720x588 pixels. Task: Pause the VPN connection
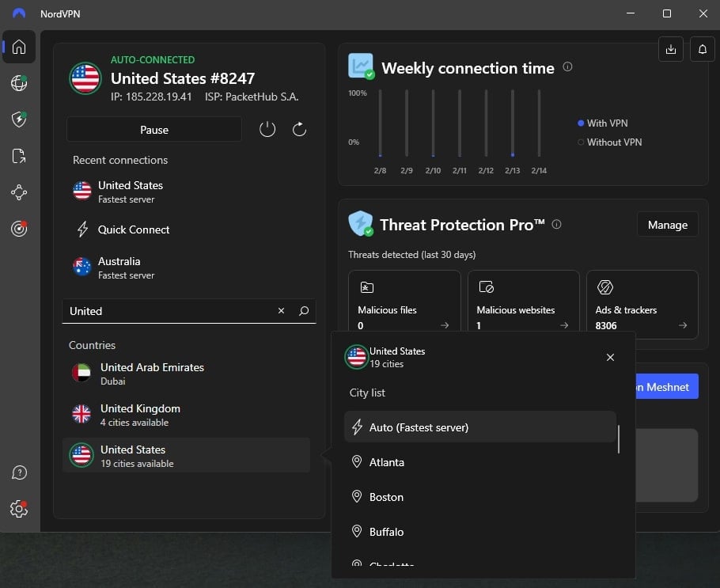(x=153, y=129)
